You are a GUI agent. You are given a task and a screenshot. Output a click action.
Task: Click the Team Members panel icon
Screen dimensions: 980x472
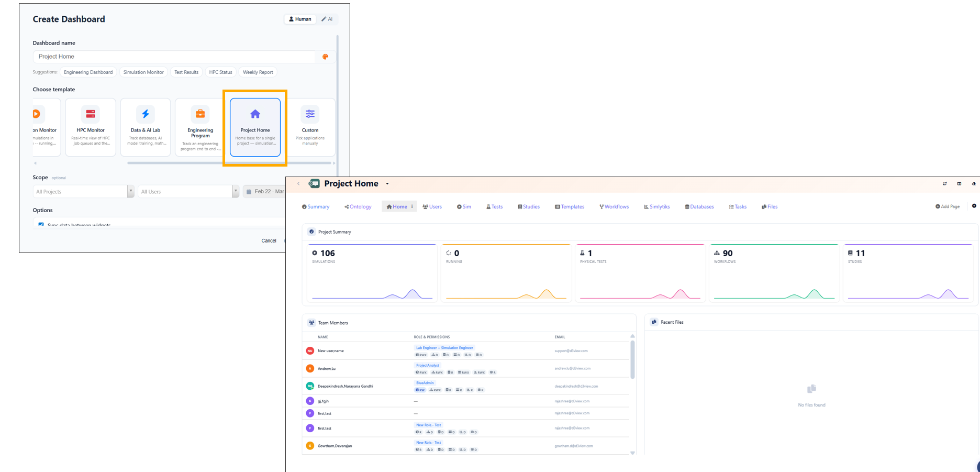tap(311, 323)
